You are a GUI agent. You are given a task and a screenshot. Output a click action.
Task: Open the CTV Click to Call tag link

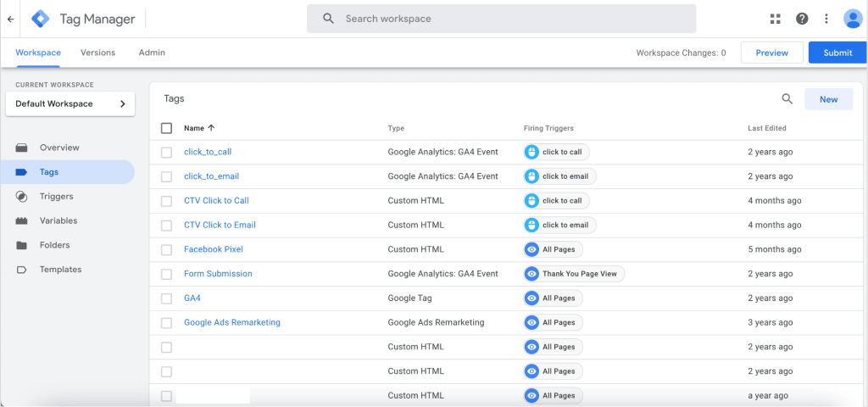pos(216,200)
